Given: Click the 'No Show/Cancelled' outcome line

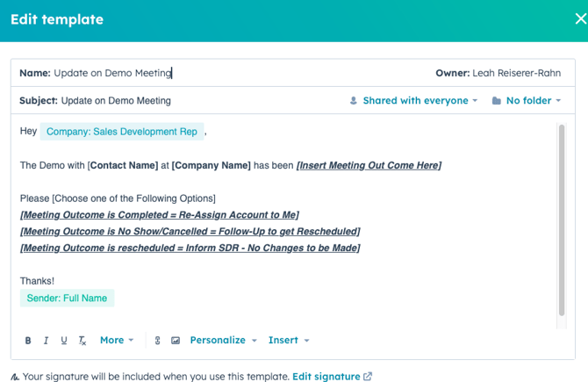Looking at the screenshot, I should coord(190,232).
